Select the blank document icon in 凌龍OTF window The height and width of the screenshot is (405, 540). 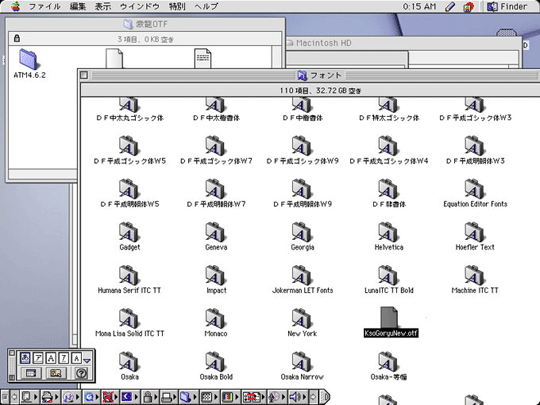114,59
